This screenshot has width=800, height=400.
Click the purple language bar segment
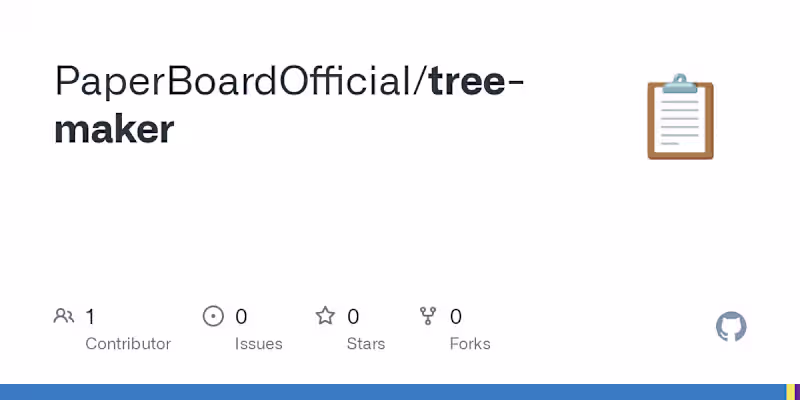pyautogui.click(x=795, y=392)
